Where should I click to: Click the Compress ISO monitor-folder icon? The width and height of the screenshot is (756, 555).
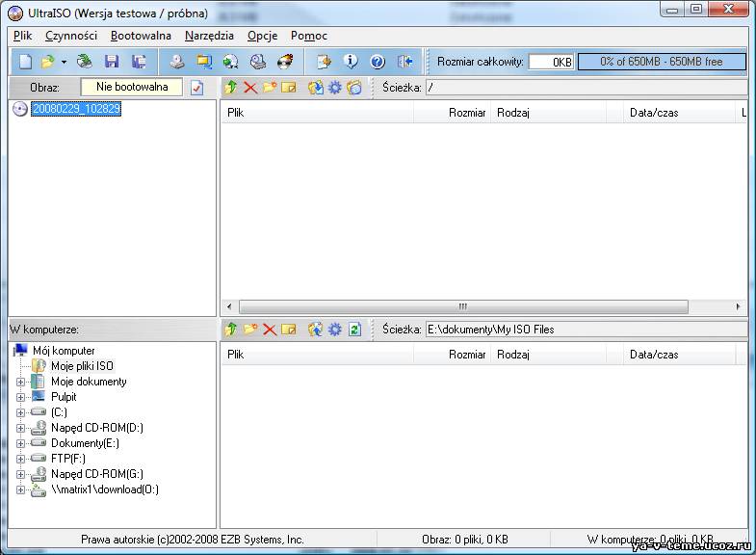[x=204, y=62]
